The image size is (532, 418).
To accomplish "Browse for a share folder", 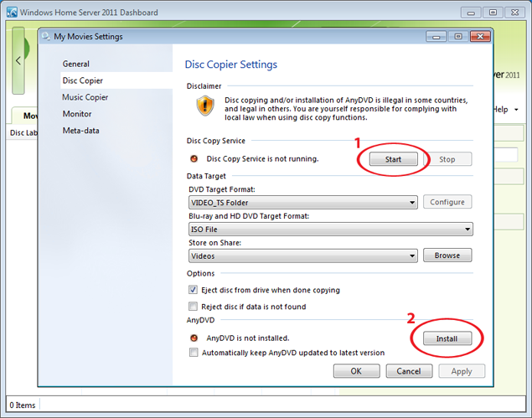I will tap(447, 255).
